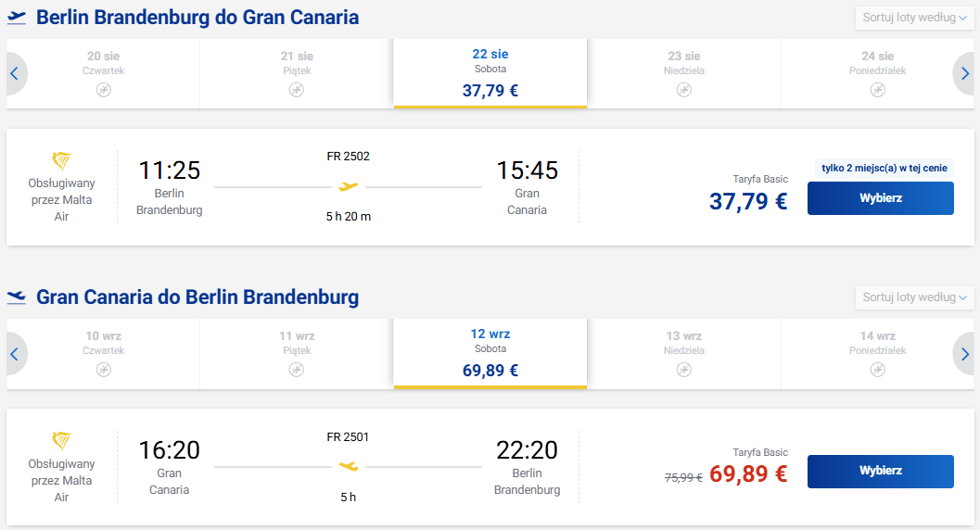Open the return 'Sortuj loty według' dropdown

914,297
